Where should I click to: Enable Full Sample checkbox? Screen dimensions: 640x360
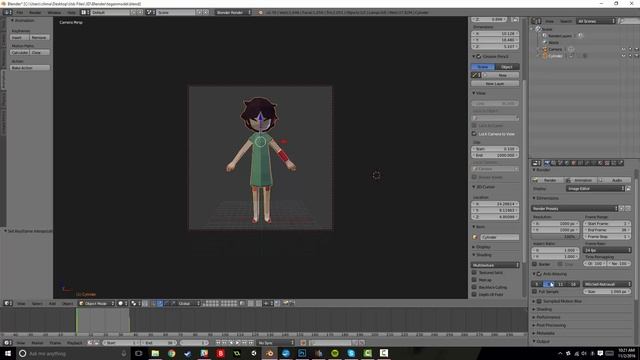(x=535, y=291)
